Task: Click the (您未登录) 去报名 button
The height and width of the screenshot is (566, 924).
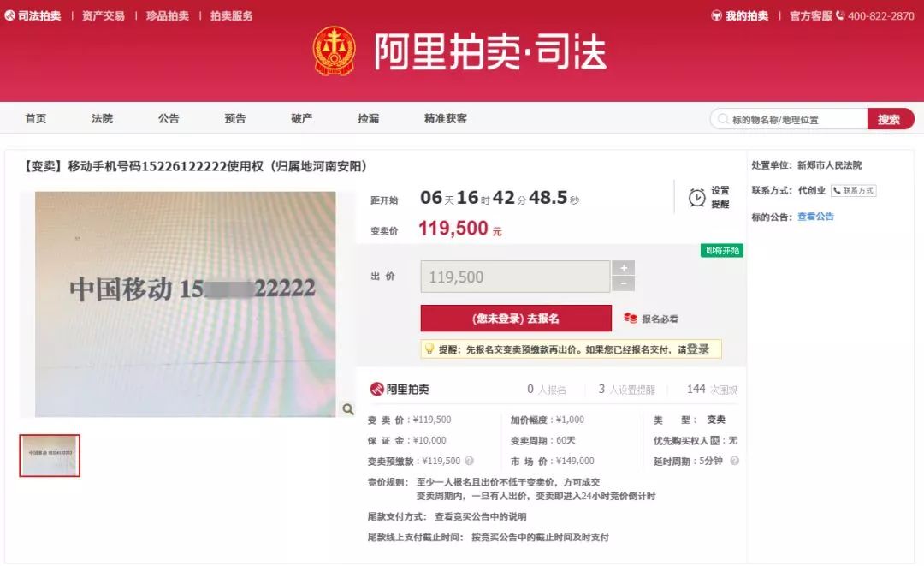Action: [x=516, y=319]
